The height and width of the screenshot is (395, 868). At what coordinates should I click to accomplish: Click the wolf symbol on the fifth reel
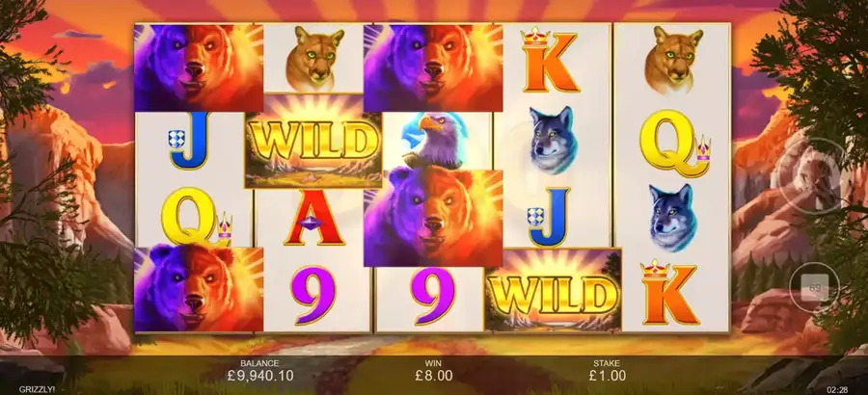(672, 218)
